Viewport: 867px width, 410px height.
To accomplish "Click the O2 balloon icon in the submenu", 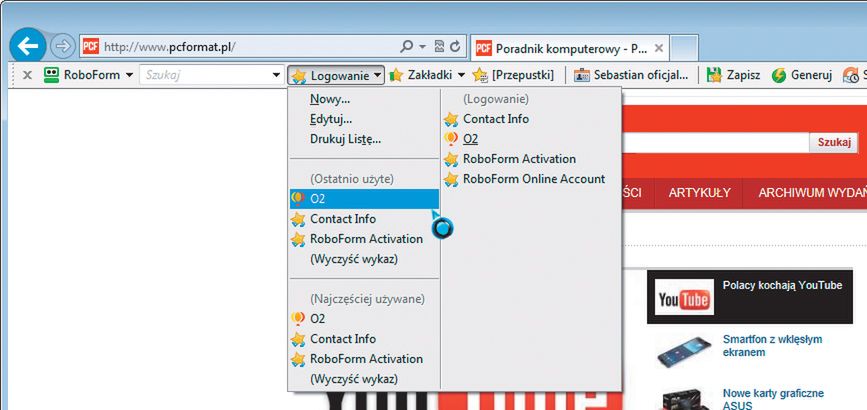I will click(451, 139).
